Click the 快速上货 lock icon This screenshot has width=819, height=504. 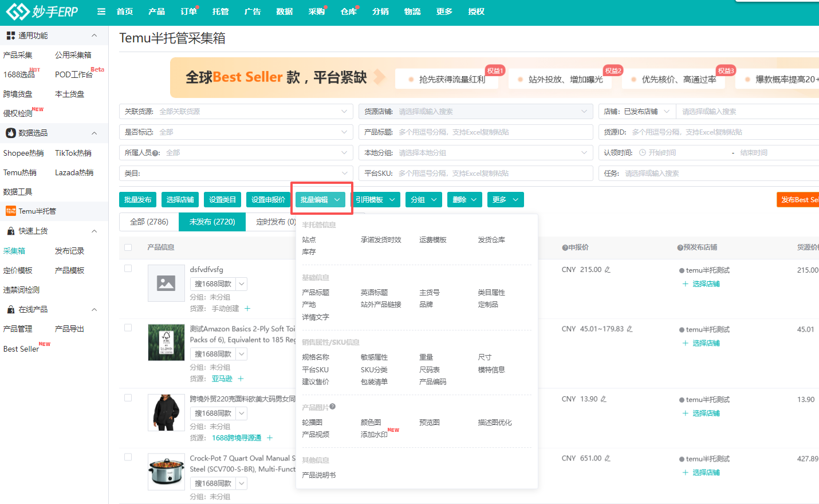11,231
